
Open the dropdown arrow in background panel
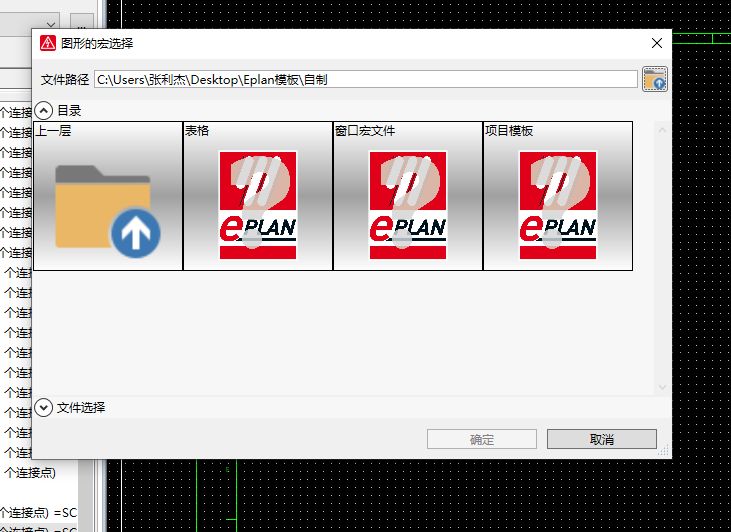click(51, 24)
